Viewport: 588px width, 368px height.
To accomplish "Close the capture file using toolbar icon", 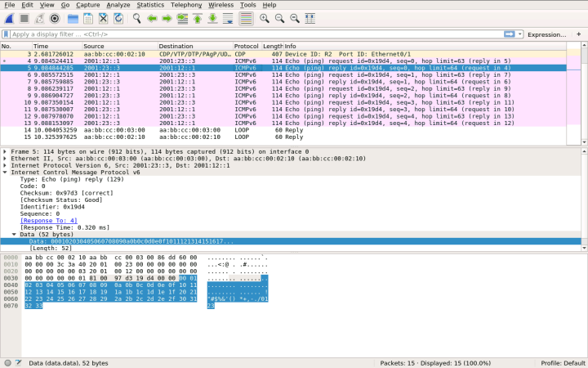I will (105, 18).
